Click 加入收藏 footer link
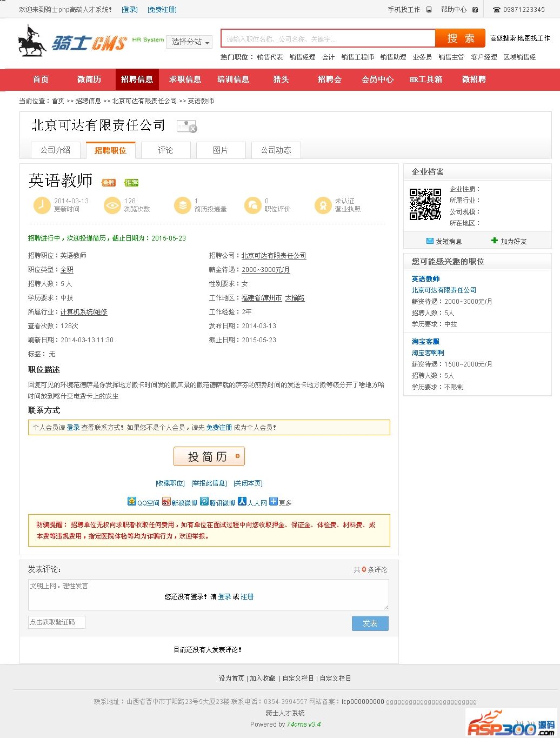The height and width of the screenshot is (738, 560). coord(262,678)
